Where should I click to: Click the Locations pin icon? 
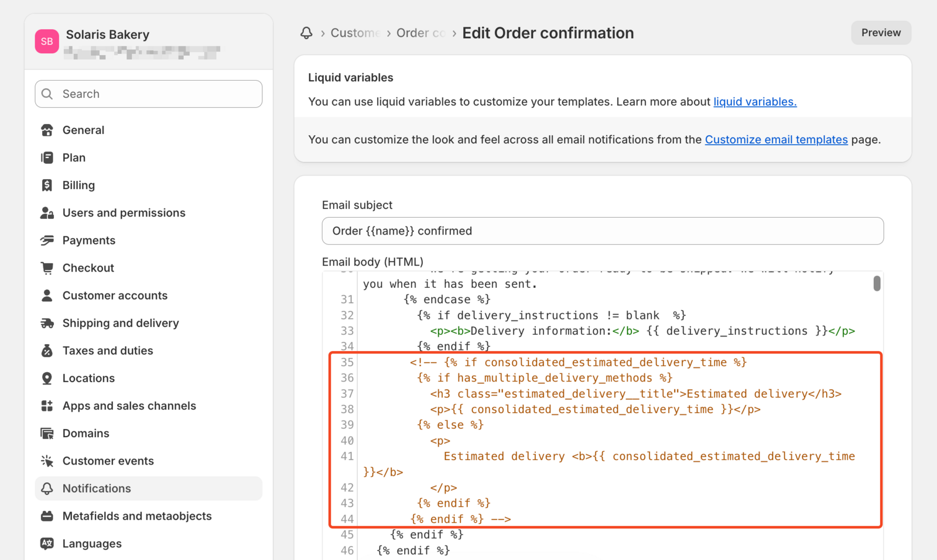point(47,378)
